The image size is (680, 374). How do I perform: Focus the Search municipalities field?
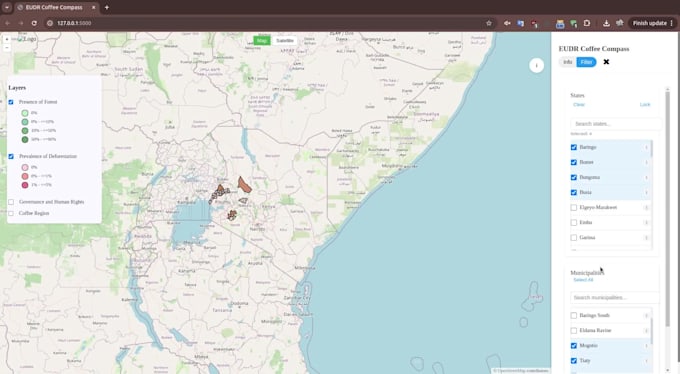pyautogui.click(x=615, y=298)
